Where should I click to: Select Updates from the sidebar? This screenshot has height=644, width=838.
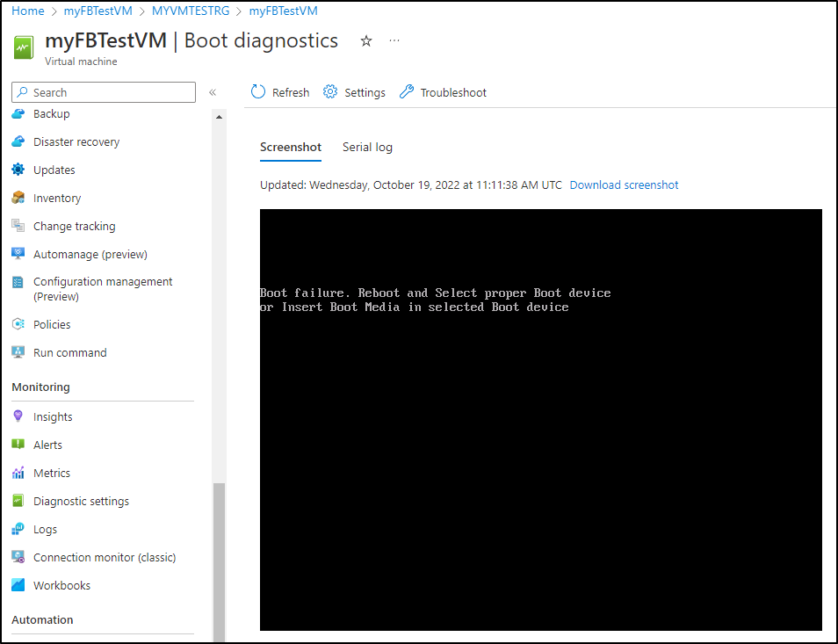pos(54,170)
